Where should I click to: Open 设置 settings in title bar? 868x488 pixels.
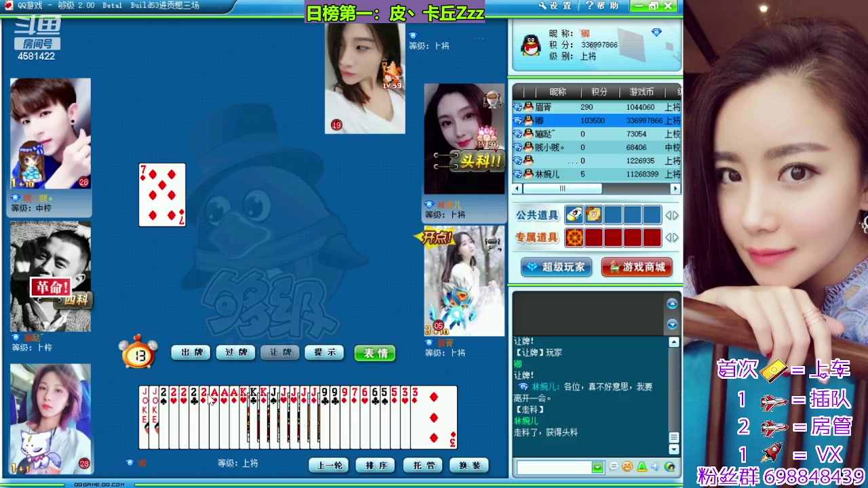(x=556, y=6)
